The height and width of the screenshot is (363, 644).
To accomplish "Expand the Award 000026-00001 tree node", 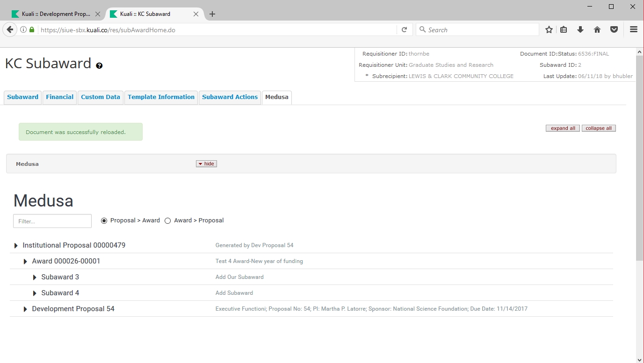I will pyautogui.click(x=25, y=262).
